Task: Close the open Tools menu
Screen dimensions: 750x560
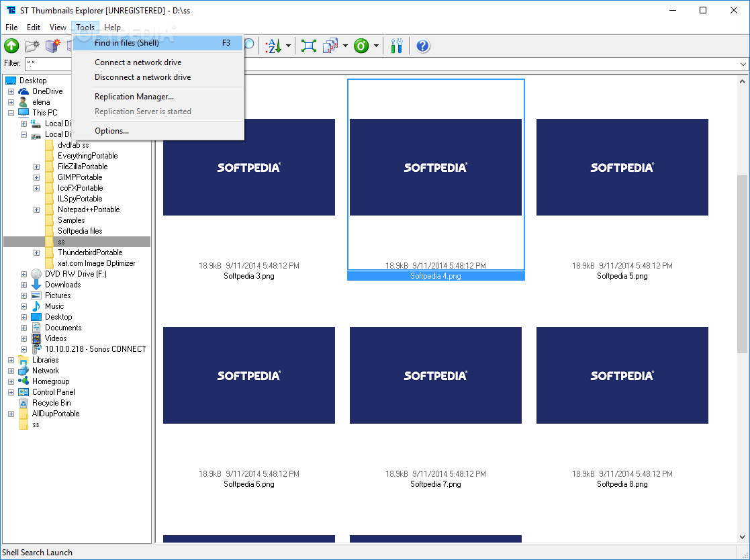Action: pyautogui.click(x=85, y=28)
